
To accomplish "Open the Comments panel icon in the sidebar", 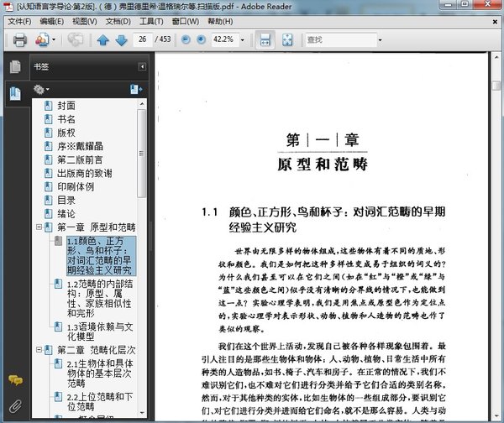I will click(x=15, y=380).
